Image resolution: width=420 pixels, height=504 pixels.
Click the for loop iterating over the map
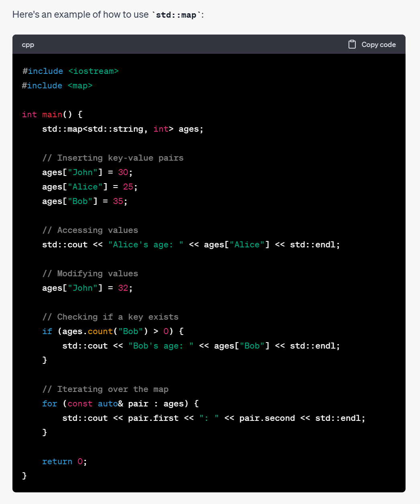pyautogui.click(x=119, y=404)
